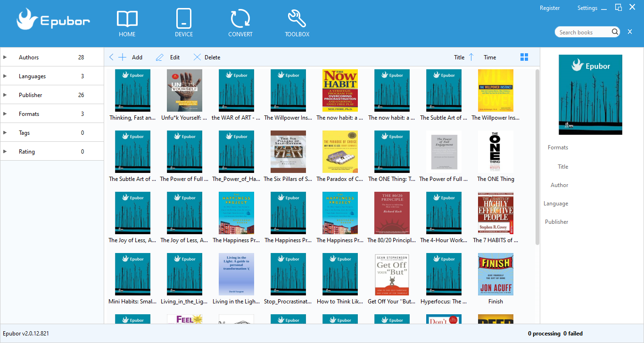
Task: Switch to grid view icon
Action: tap(524, 57)
